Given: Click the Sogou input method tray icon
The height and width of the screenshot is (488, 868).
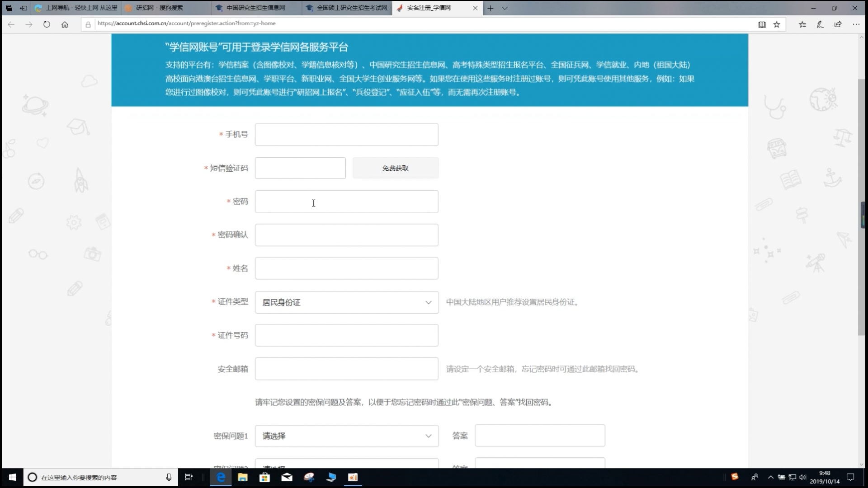Looking at the screenshot, I should [x=735, y=477].
